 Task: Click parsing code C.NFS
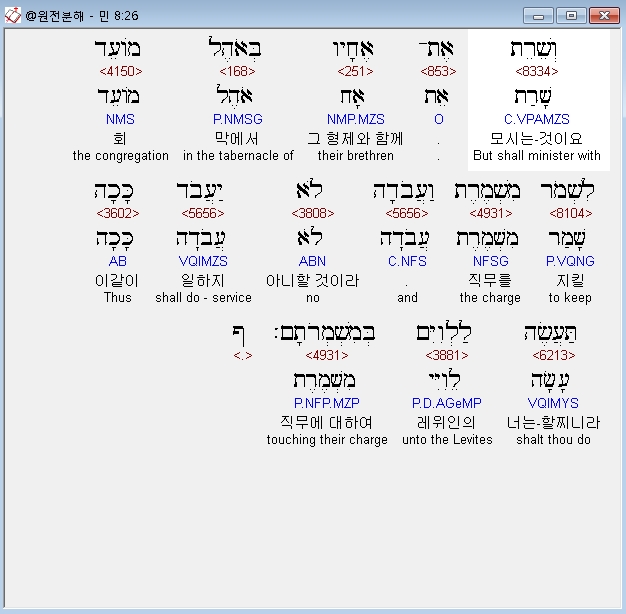point(407,261)
